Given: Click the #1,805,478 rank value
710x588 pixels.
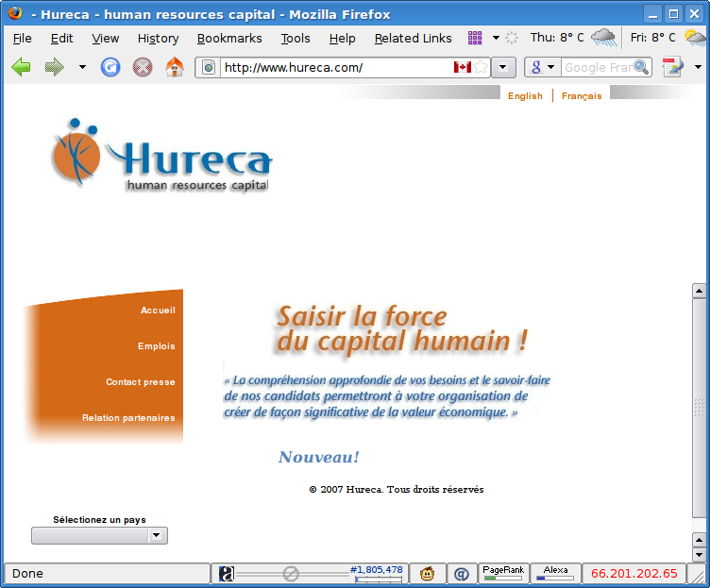Looking at the screenshot, I should [377, 569].
